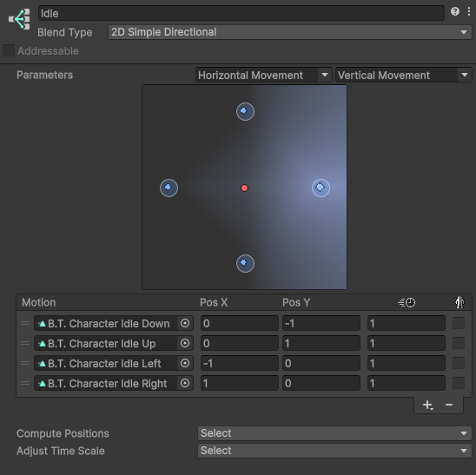The image size is (476, 475).
Task: Remove selected motion with minus button
Action: point(449,405)
